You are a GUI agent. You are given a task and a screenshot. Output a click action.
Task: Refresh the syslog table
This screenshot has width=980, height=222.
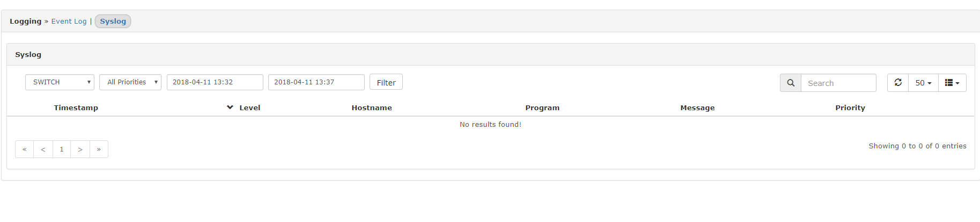(898, 83)
